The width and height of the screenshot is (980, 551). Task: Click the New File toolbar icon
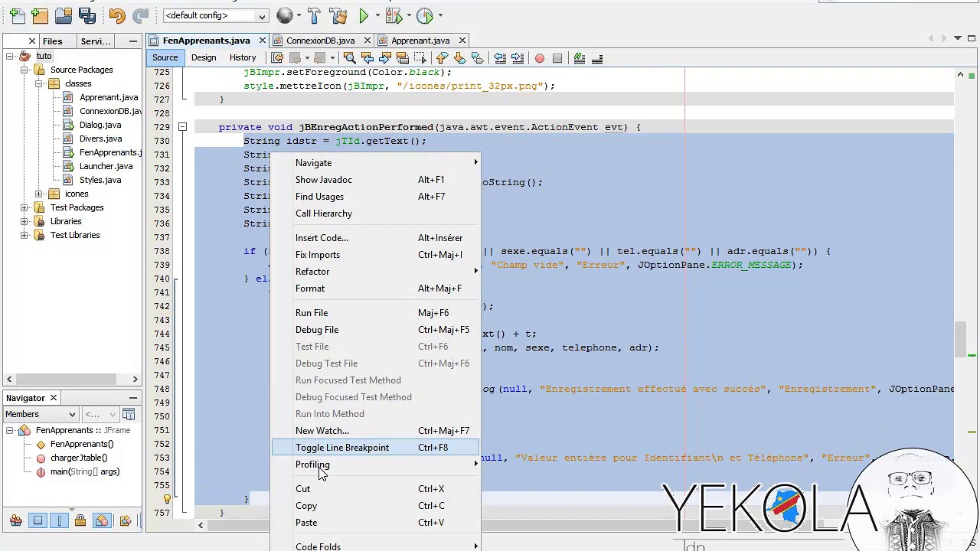[x=16, y=15]
